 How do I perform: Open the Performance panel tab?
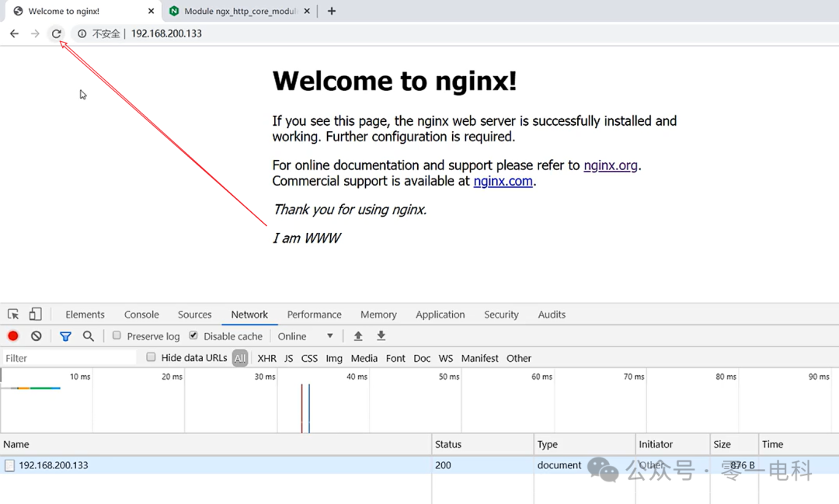pyautogui.click(x=314, y=315)
